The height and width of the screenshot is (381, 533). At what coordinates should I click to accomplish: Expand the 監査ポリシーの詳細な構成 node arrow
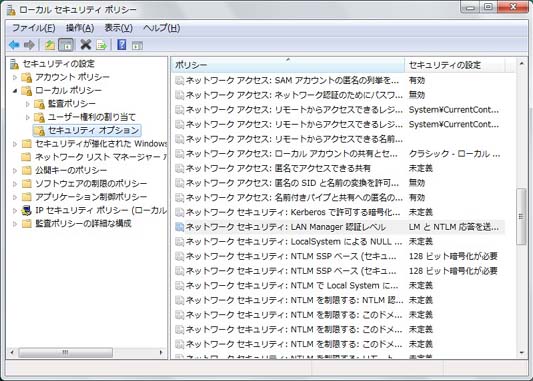pos(15,224)
